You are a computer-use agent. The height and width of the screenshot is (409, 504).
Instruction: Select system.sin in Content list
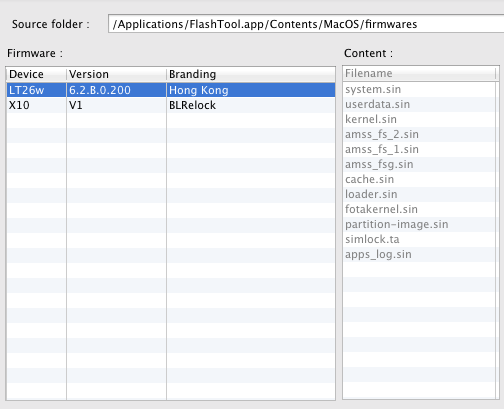pyautogui.click(x=419, y=89)
